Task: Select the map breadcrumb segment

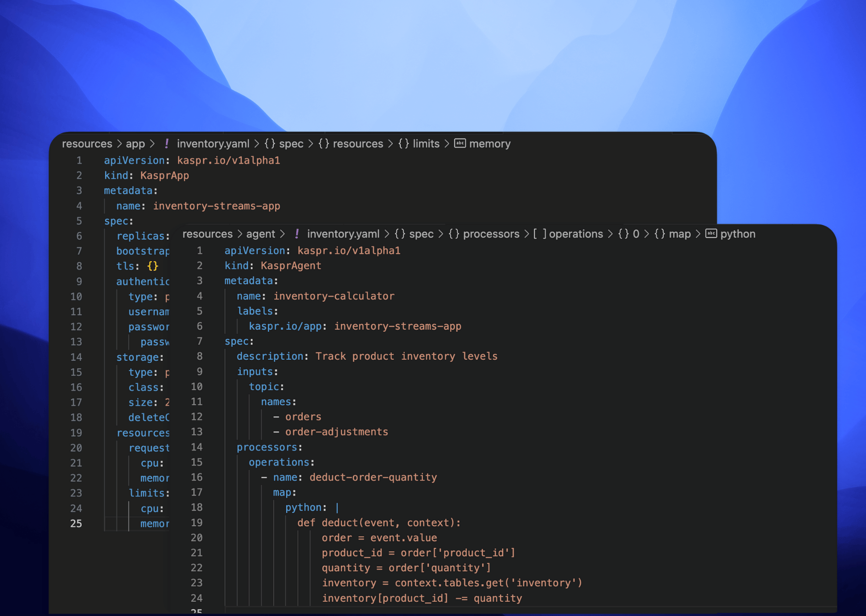Action: click(680, 234)
